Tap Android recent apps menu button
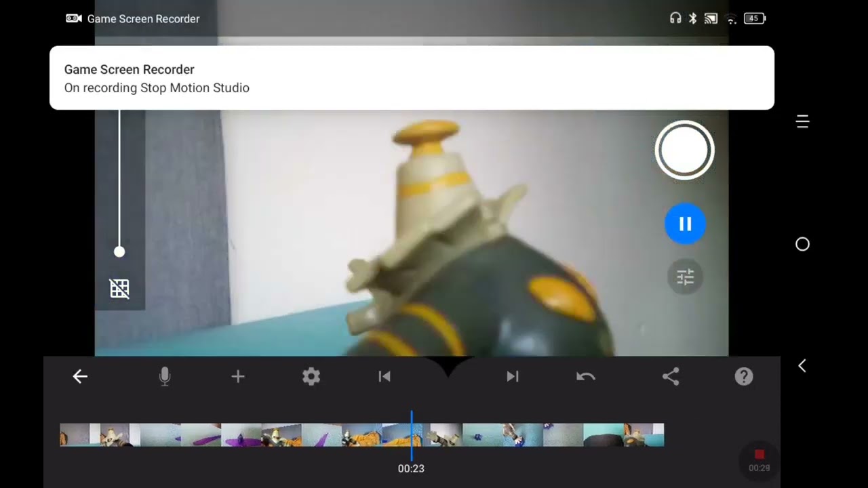The image size is (868, 488). (x=802, y=122)
